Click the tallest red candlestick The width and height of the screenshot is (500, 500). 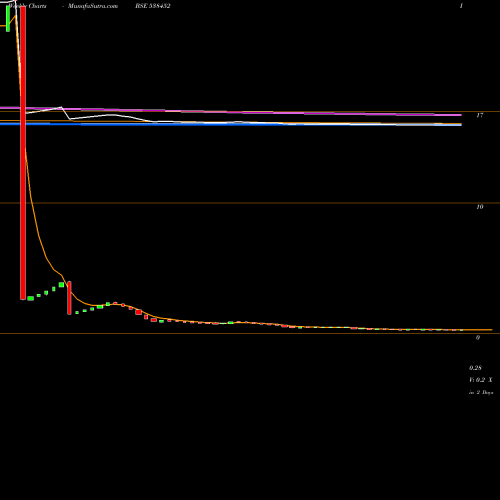tap(23, 153)
